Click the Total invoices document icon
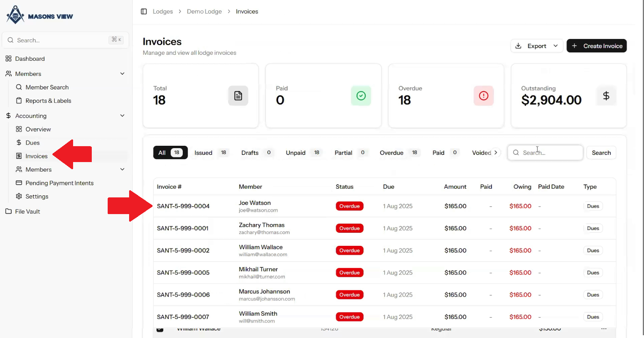 pyautogui.click(x=238, y=96)
